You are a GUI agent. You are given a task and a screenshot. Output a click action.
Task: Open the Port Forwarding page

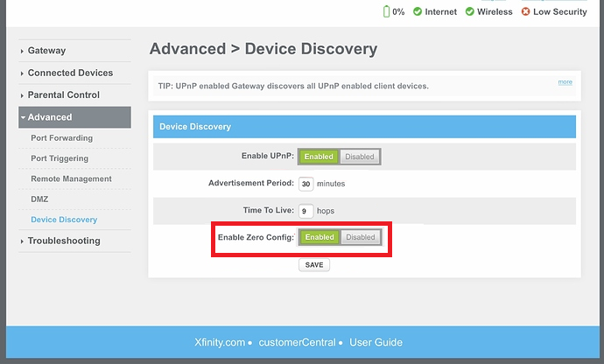point(61,138)
